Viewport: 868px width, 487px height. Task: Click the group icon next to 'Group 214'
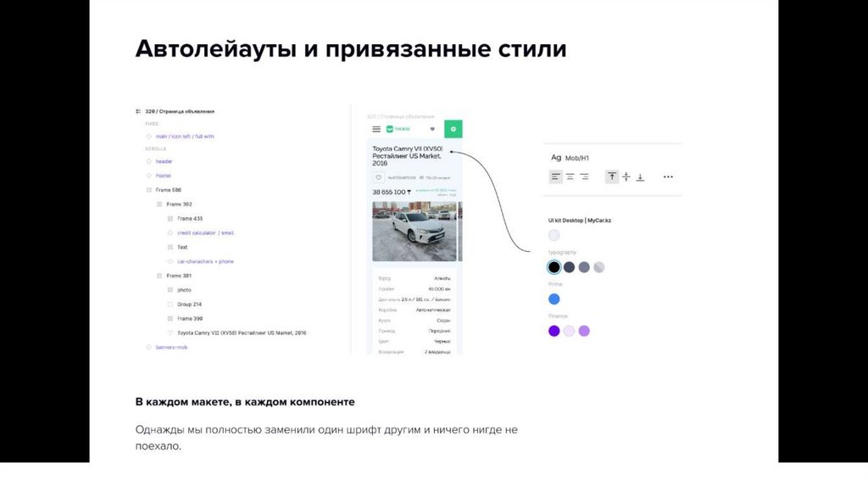tap(170, 305)
